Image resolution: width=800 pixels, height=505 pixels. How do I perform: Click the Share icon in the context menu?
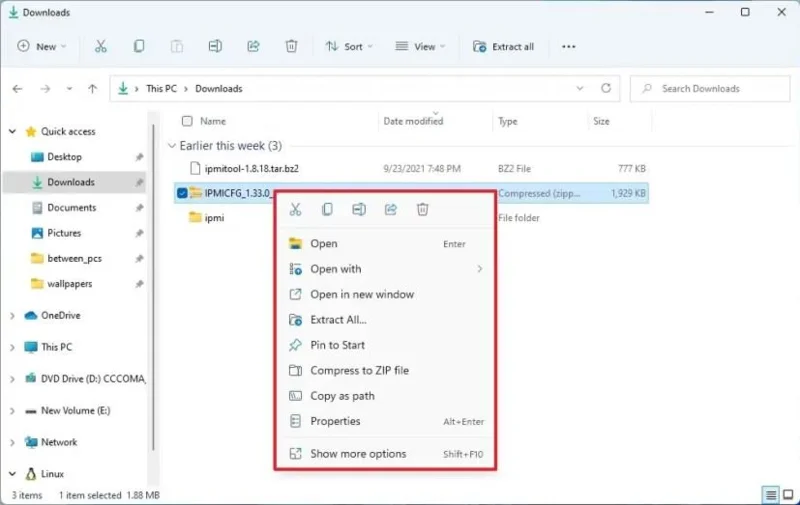pos(390,209)
